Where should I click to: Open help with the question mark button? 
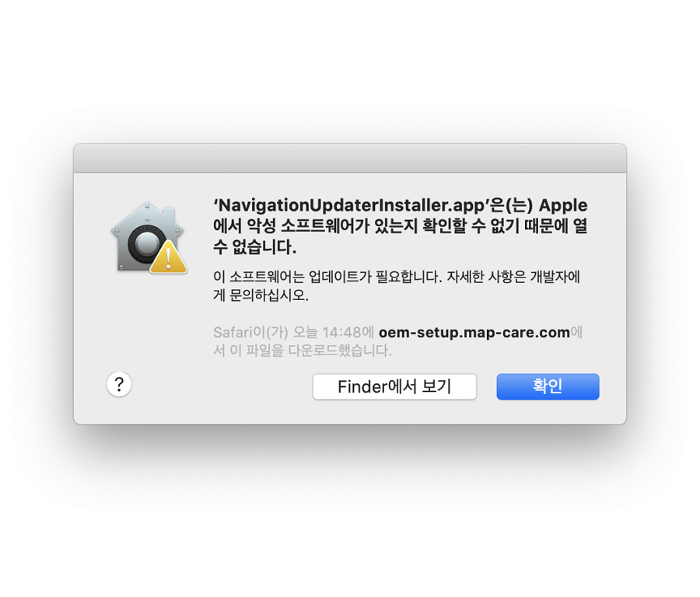coord(119,384)
